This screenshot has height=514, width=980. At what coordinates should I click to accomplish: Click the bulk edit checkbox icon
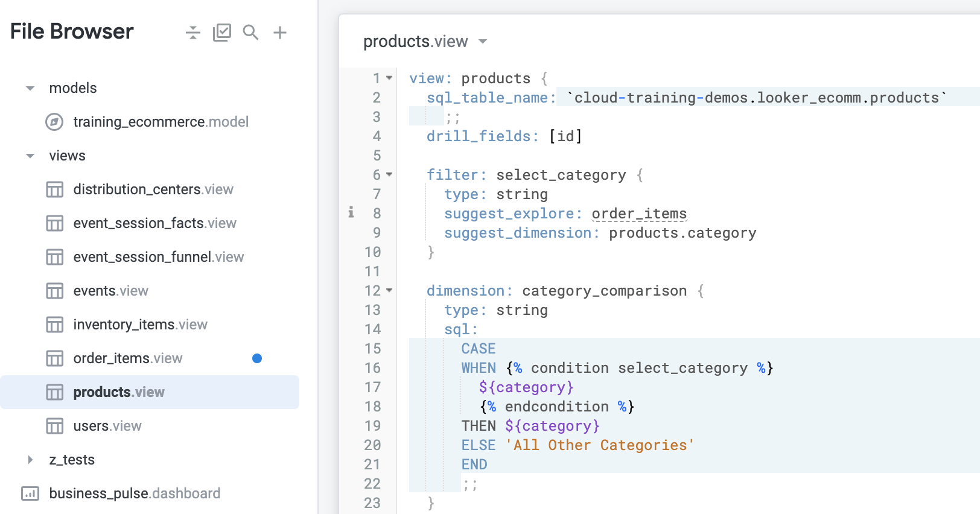(x=222, y=33)
